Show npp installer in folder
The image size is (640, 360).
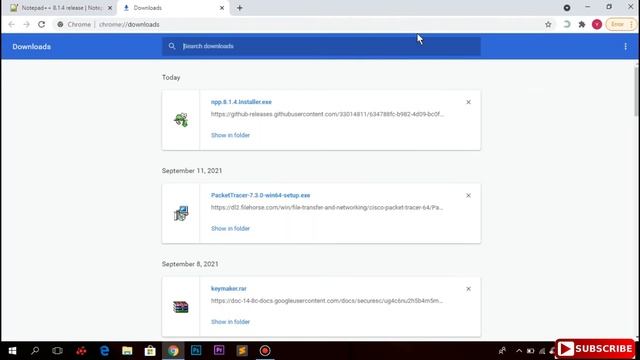pos(230,135)
